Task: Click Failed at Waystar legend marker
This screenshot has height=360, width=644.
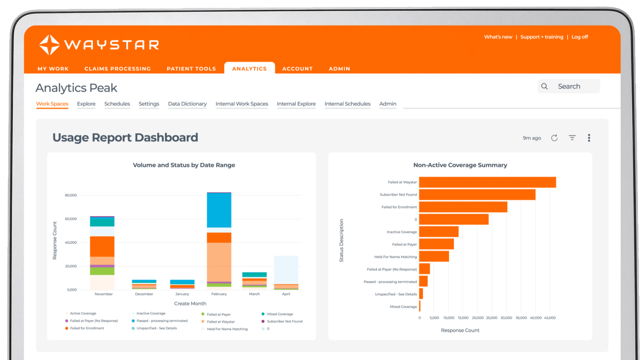Action: click(x=203, y=321)
